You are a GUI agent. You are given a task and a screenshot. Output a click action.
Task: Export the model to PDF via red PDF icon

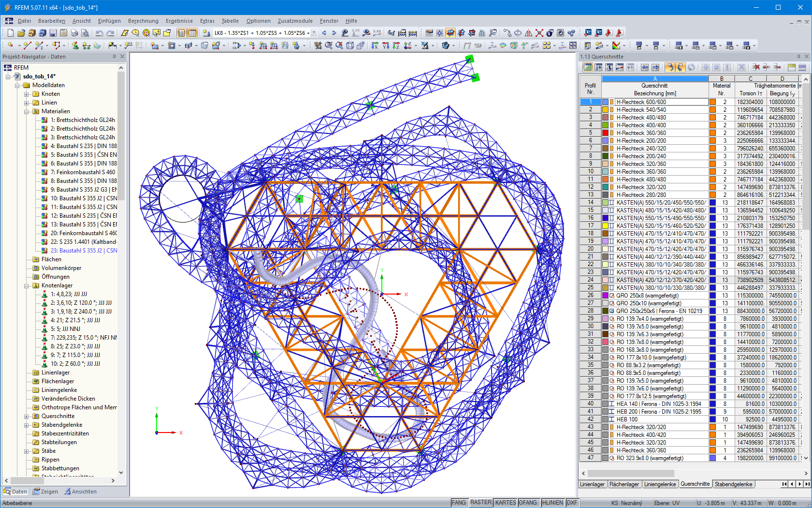620,33
